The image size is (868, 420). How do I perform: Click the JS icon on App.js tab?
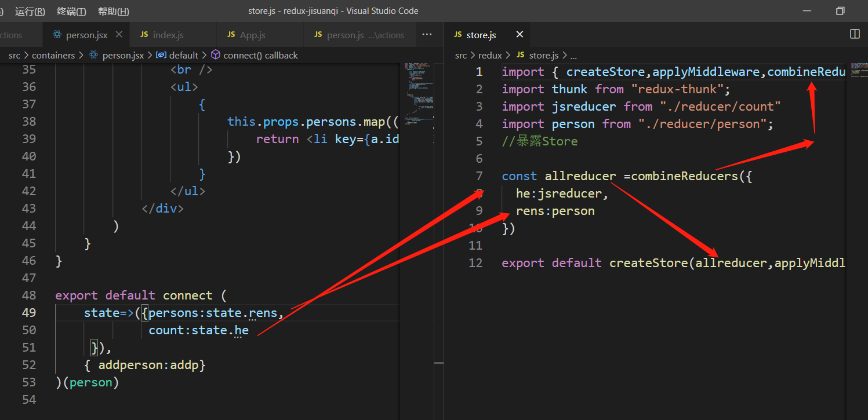[x=231, y=35]
